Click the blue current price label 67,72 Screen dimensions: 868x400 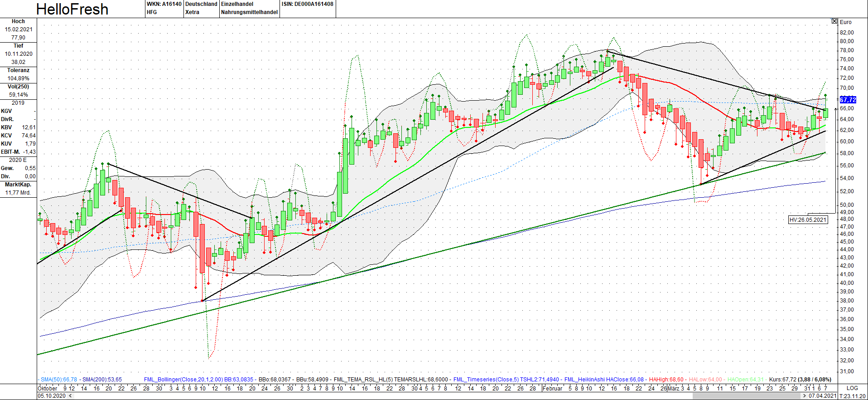click(848, 100)
